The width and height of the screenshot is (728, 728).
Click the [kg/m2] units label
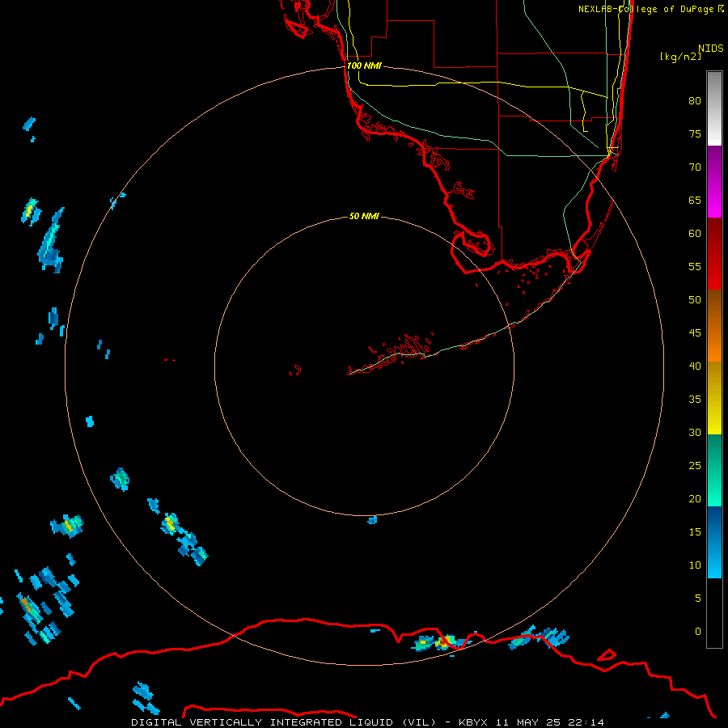click(x=680, y=57)
